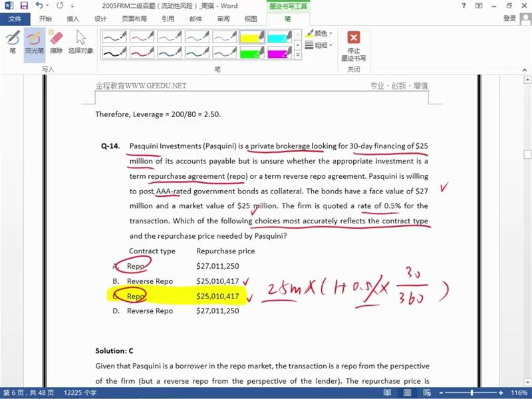
Task: Switch to the 设计 Design tab
Action: point(100,19)
